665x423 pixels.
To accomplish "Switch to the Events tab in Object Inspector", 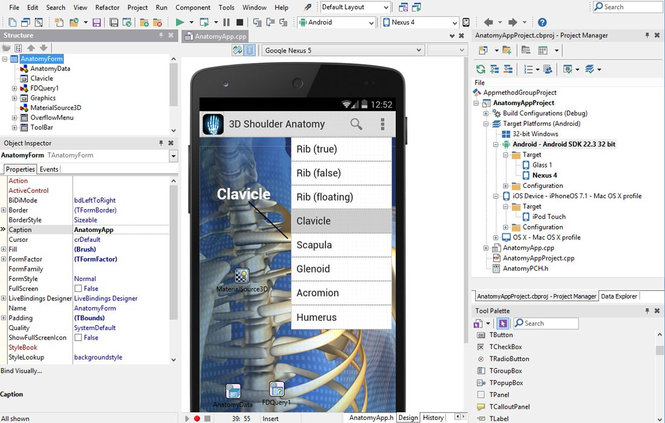I will 49,169.
